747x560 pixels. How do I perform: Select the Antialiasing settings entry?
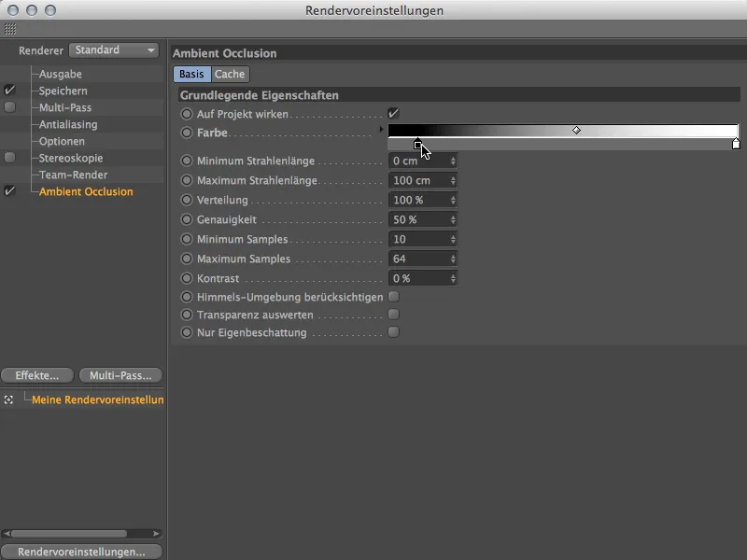[65, 126]
